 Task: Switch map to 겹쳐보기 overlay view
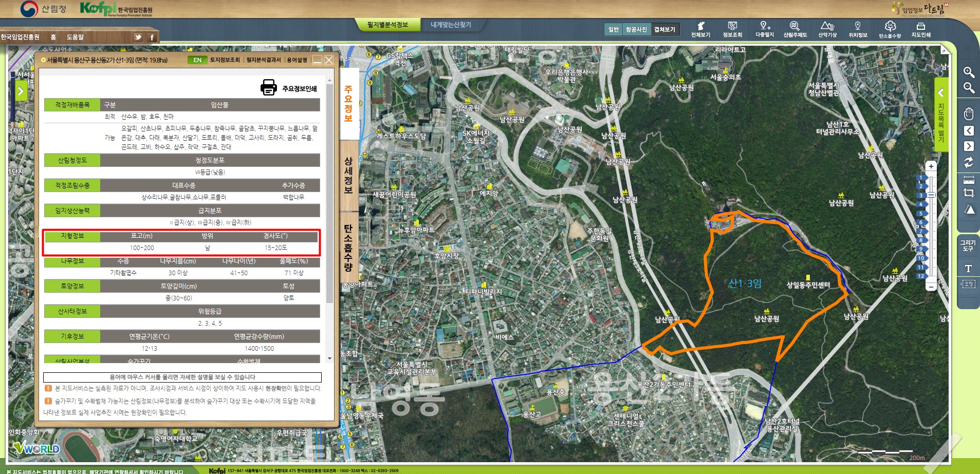(x=664, y=29)
